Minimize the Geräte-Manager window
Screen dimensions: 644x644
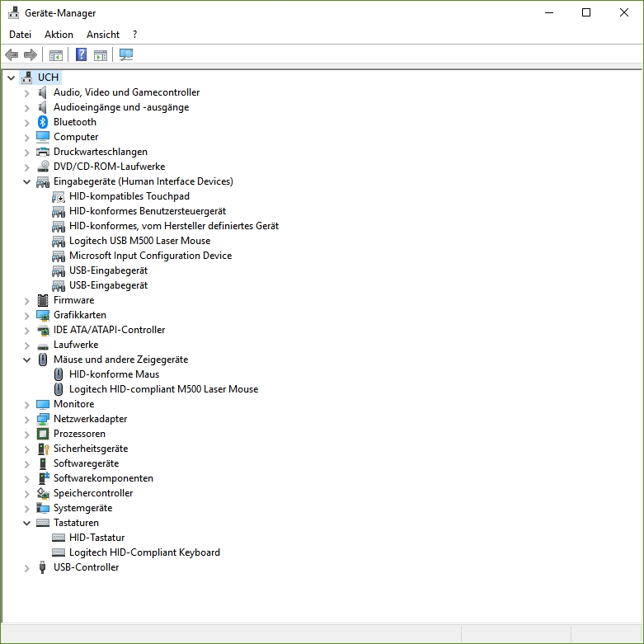point(549,12)
